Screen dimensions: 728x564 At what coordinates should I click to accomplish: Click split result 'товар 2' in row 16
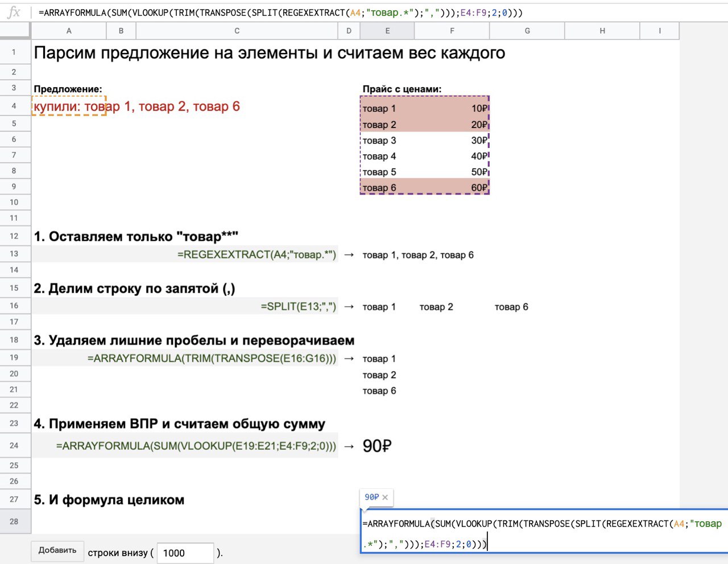pos(436,307)
